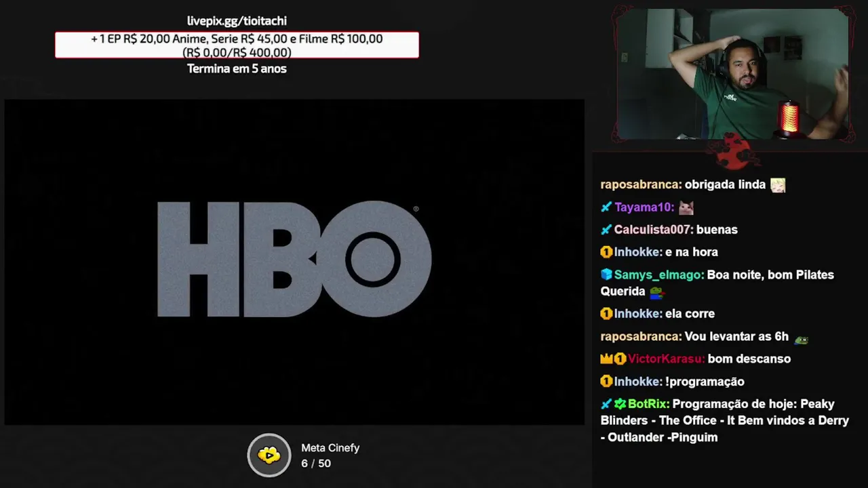Click the emote after 'obrigada linda'
The height and width of the screenshot is (488, 868).
coord(778,185)
